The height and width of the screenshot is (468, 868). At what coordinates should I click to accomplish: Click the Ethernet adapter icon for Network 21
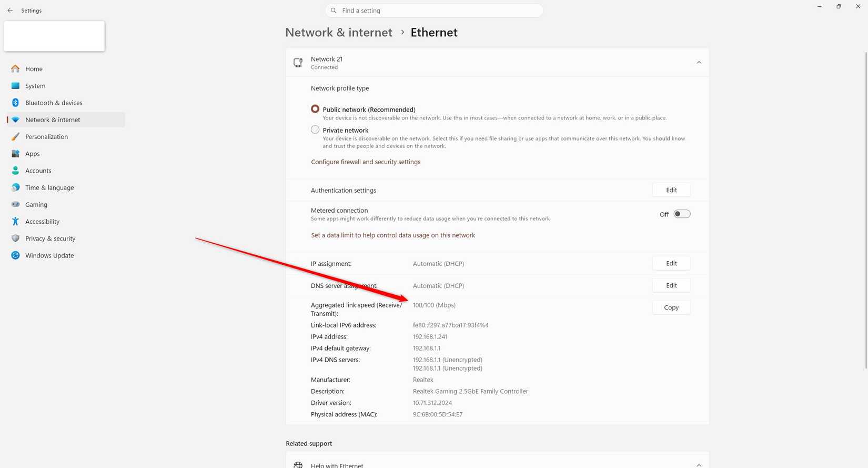(x=298, y=62)
